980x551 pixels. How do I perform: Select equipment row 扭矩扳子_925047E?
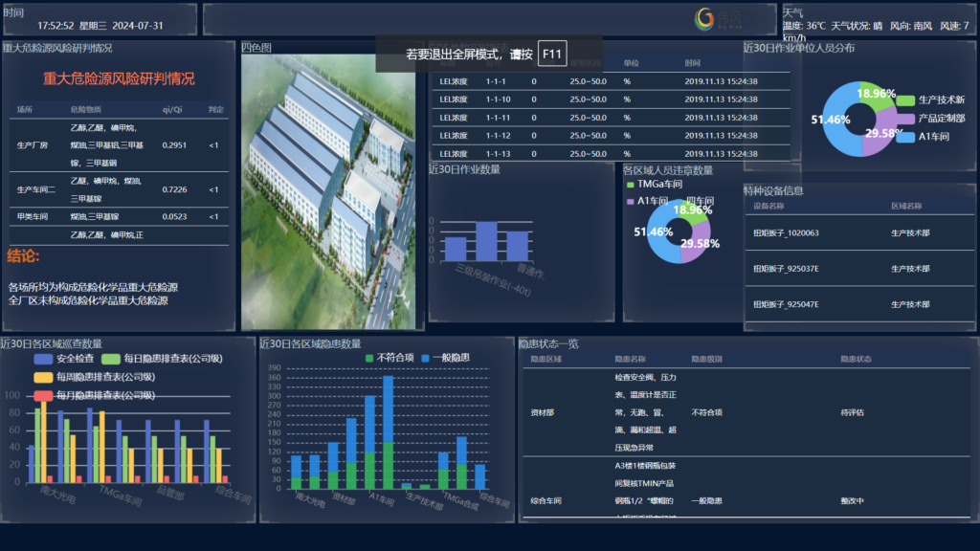point(859,304)
